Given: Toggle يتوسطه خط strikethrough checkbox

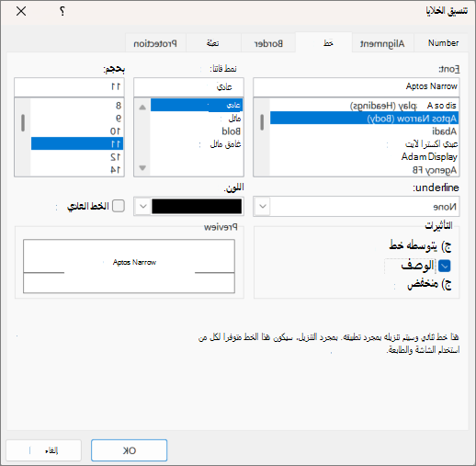Looking at the screenshot, I should (x=447, y=246).
